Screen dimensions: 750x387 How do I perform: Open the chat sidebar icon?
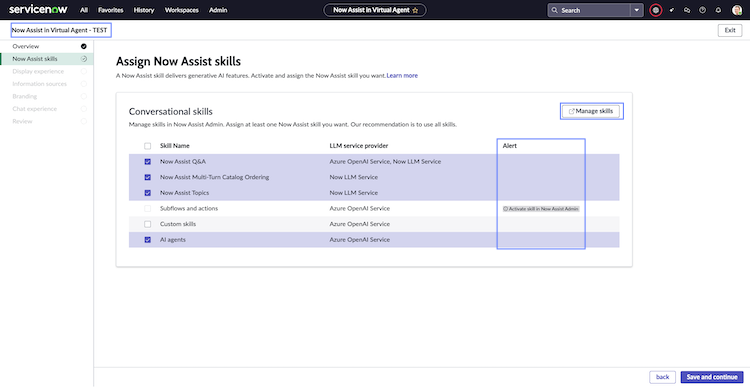(687, 10)
